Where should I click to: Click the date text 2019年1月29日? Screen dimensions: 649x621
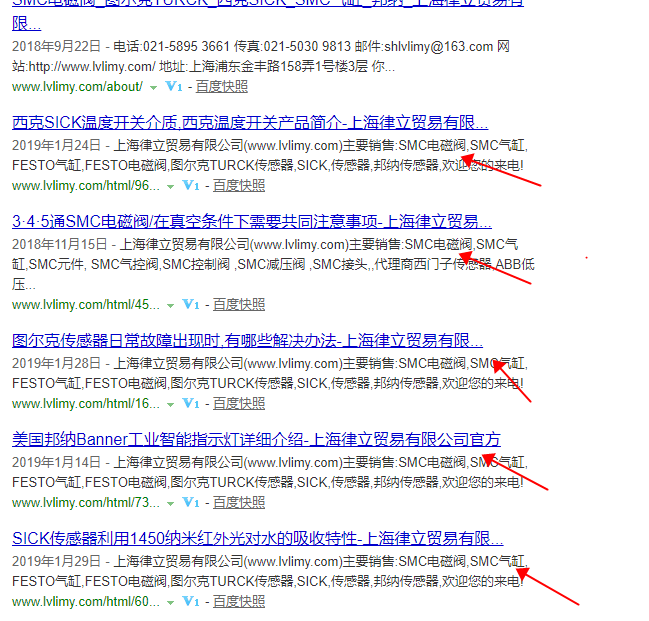point(56,561)
